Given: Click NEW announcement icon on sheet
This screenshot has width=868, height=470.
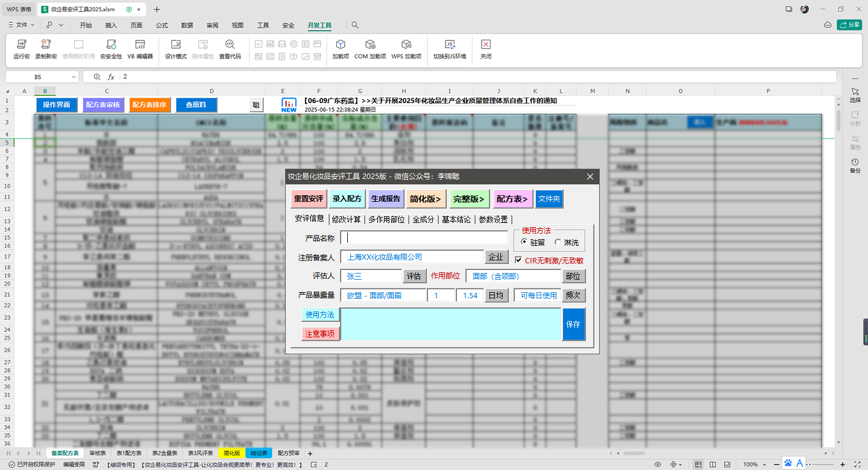Looking at the screenshot, I should (x=289, y=105).
